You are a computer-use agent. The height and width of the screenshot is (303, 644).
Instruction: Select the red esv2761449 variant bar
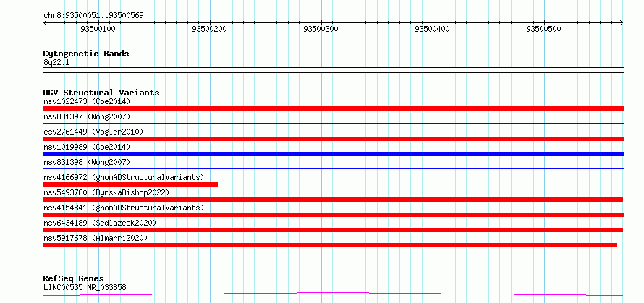coord(333,139)
